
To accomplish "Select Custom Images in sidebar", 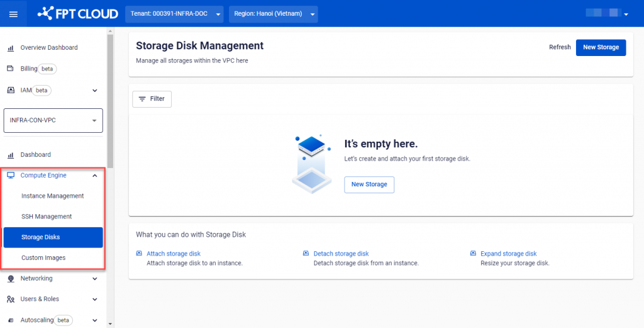I will point(43,257).
